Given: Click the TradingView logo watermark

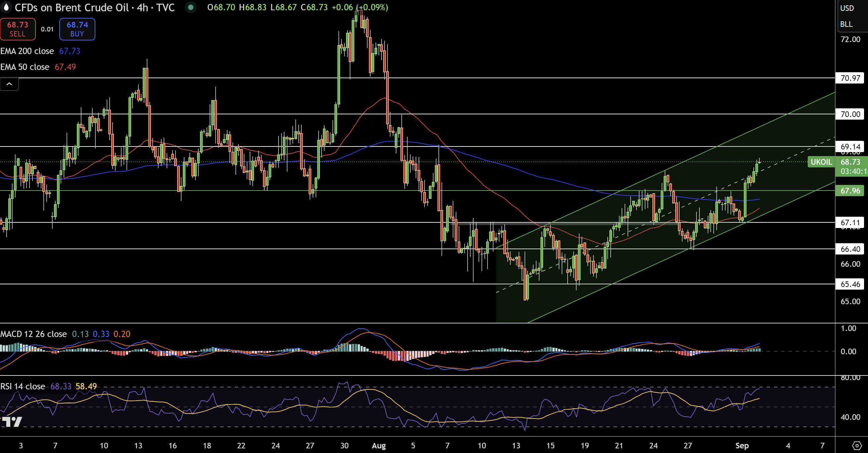Looking at the screenshot, I should [12, 422].
